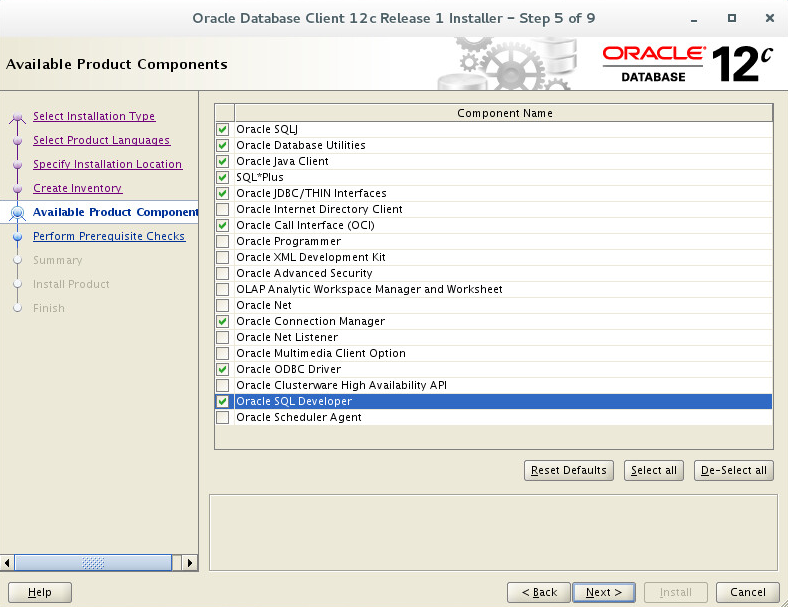This screenshot has height=607, width=788.
Task: Check the Oracle Net checkbox
Action: 223,305
